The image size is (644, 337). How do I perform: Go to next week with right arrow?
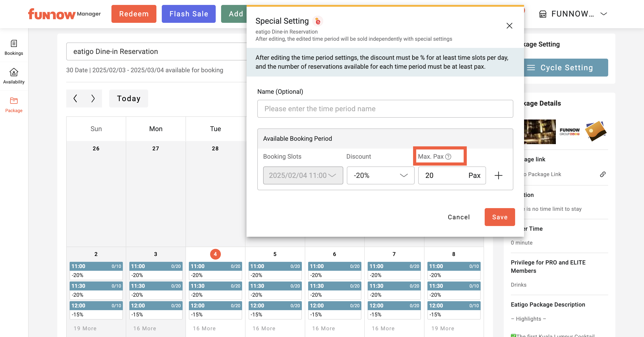click(93, 98)
